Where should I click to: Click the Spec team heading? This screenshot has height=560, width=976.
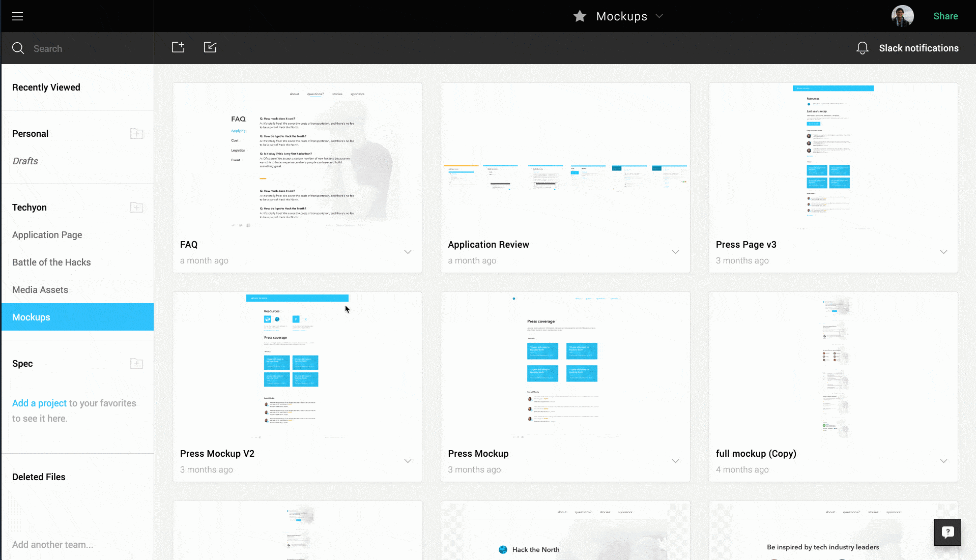[22, 364]
